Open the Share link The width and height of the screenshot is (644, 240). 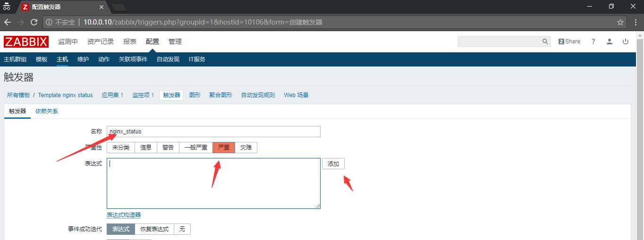point(569,41)
